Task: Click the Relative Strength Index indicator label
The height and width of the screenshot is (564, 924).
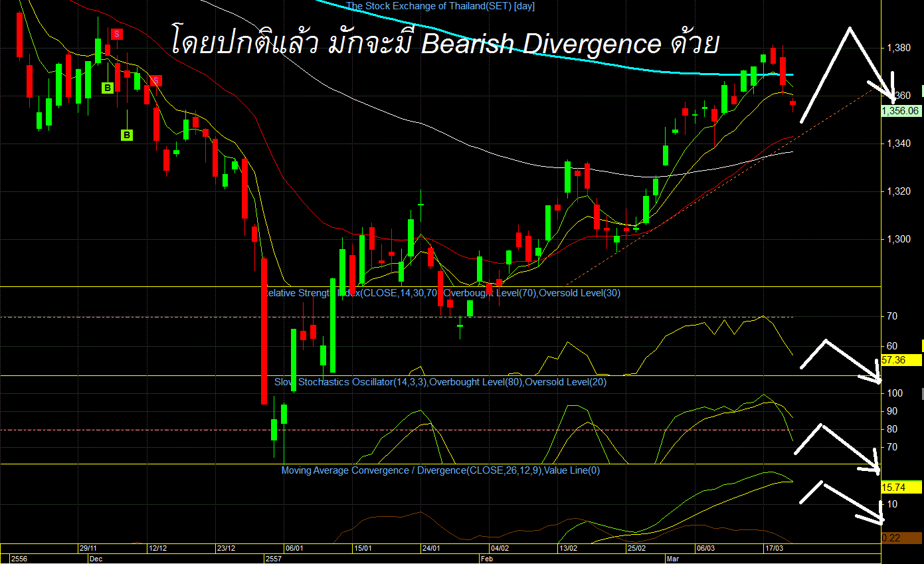Action: coord(442,292)
